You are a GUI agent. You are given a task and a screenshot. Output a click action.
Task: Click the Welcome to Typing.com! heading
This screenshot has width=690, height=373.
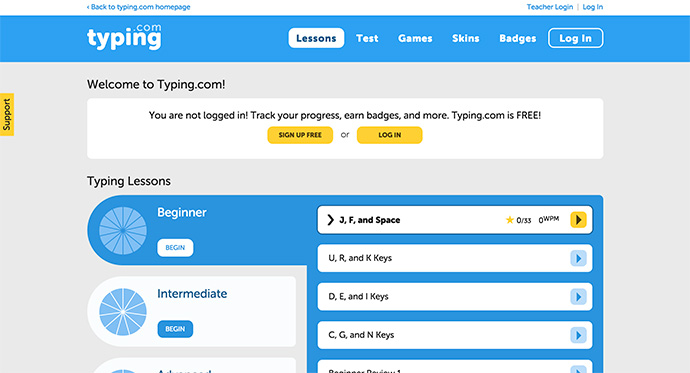(x=156, y=84)
